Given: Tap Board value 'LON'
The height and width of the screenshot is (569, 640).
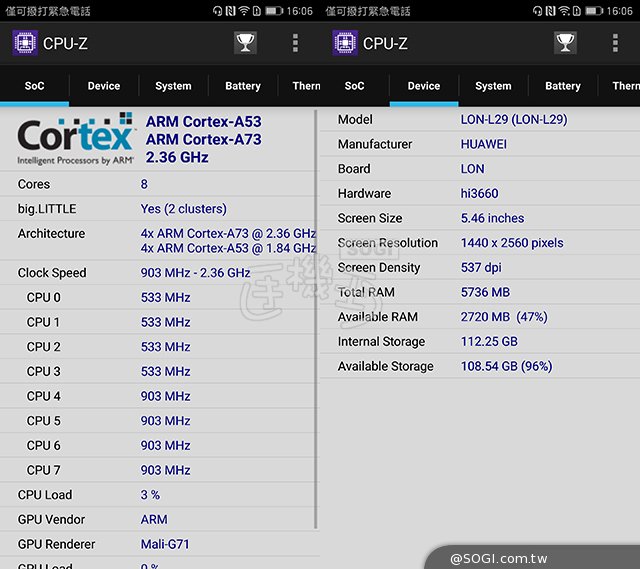Looking at the screenshot, I should pos(472,169).
